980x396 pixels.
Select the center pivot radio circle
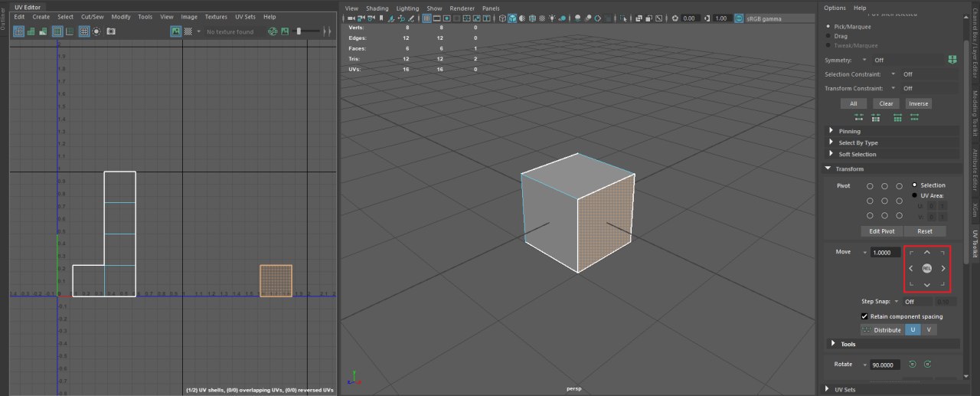[885, 201]
